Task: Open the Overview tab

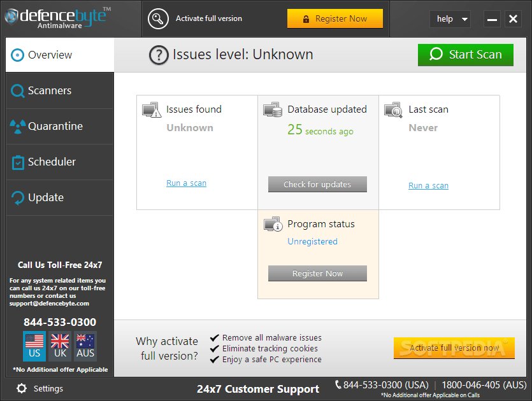Action: click(60, 55)
